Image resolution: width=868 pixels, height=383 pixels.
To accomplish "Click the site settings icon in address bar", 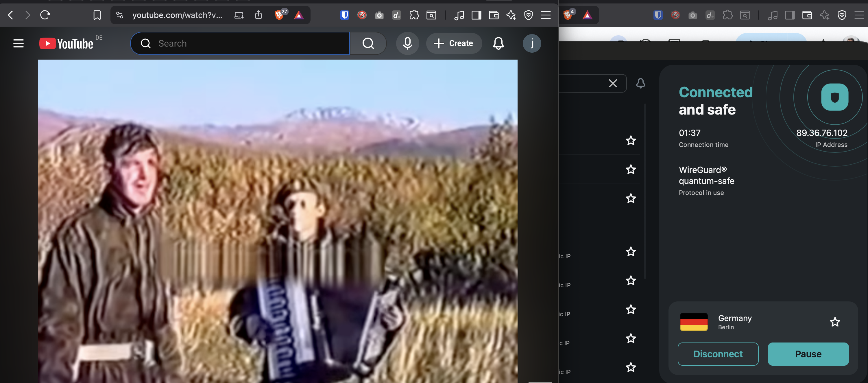I will (x=120, y=15).
